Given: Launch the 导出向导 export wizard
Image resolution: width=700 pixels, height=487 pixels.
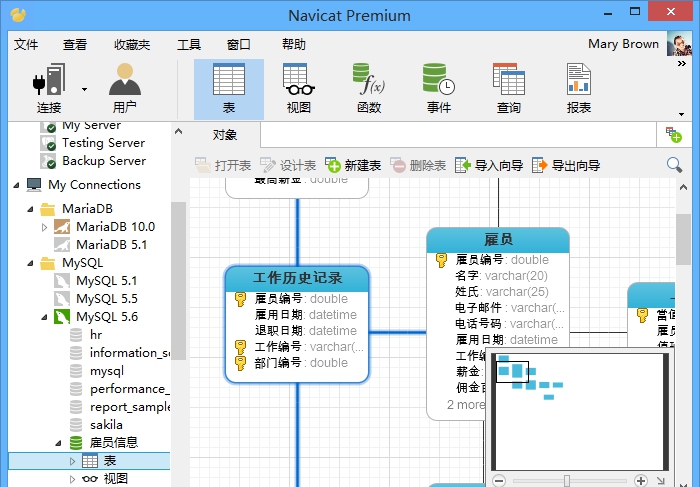Looking at the screenshot, I should (x=566, y=166).
